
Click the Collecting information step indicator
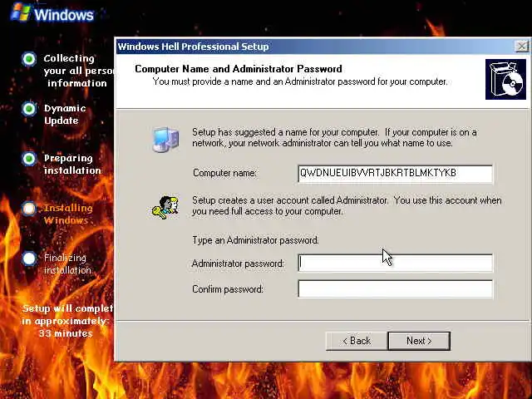pos(29,59)
